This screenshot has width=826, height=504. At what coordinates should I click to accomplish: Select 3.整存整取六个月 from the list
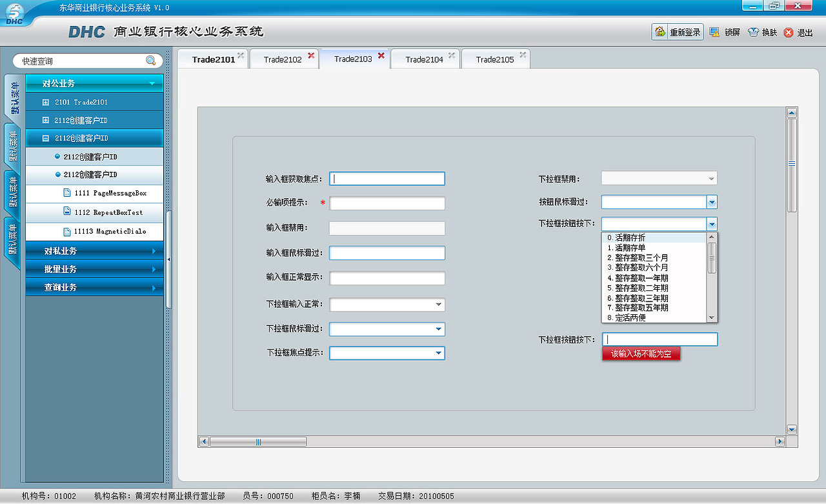click(x=654, y=267)
